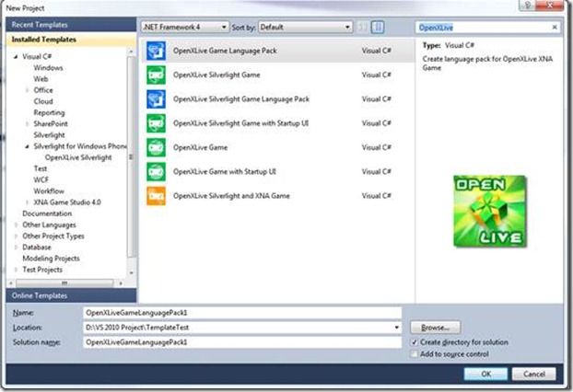Click the Name input field
The image size is (573, 392).
point(242,313)
